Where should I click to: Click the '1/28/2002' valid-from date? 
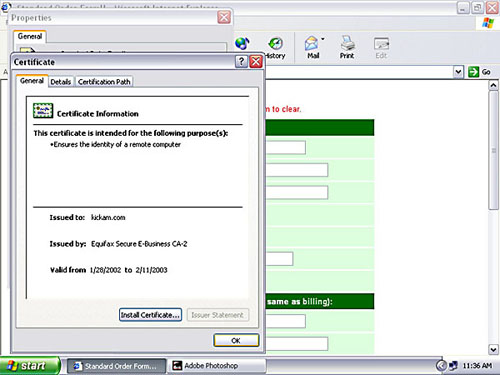pos(105,270)
